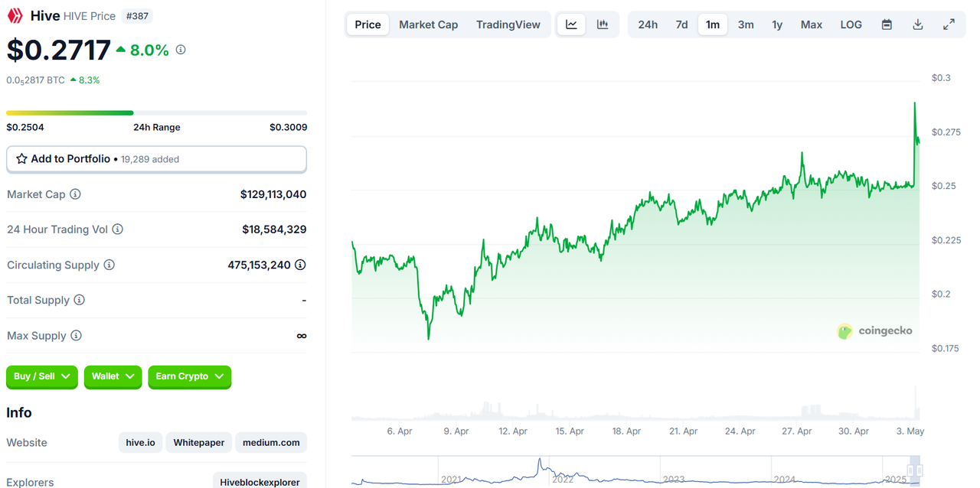The height and width of the screenshot is (488, 980).
Task: Select the 24h time range
Action: (x=648, y=24)
